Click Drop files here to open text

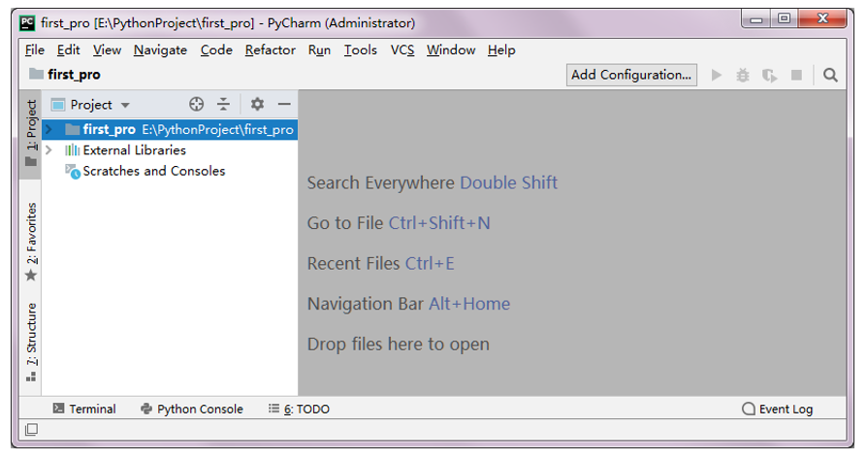click(x=399, y=345)
